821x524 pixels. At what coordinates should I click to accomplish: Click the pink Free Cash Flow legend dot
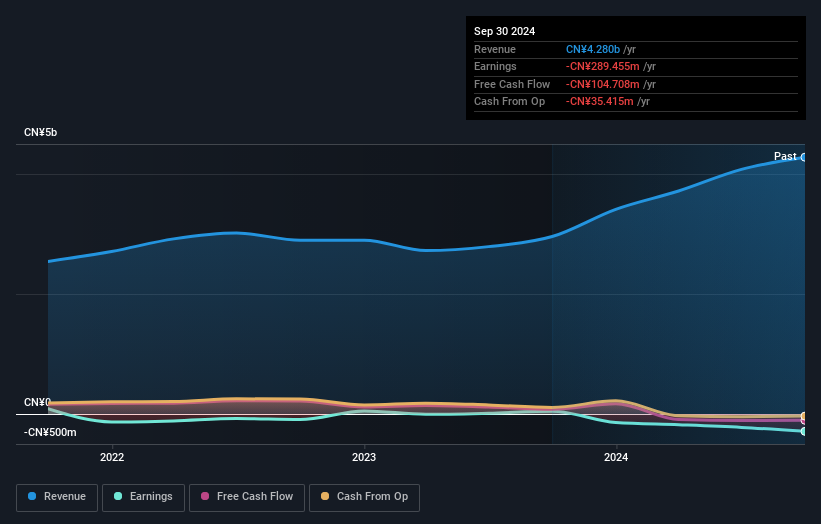(205, 496)
